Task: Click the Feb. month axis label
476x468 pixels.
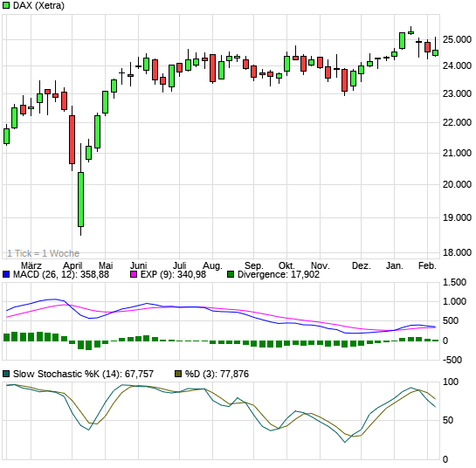Action: 427,265
